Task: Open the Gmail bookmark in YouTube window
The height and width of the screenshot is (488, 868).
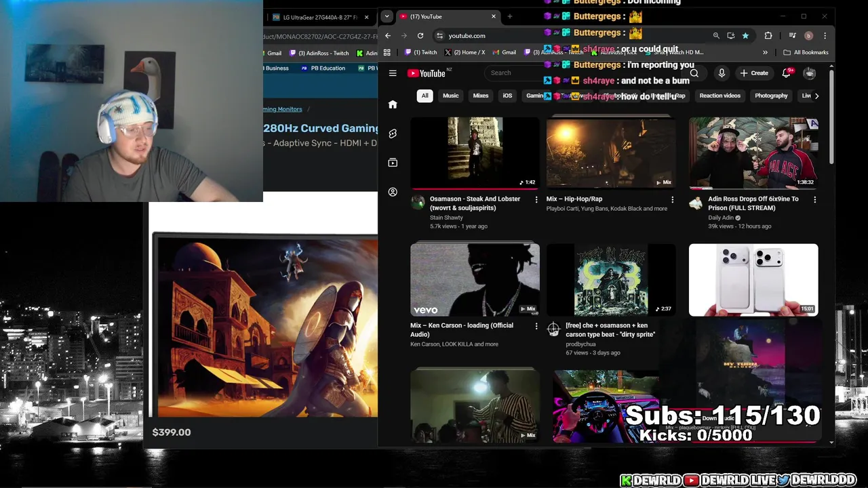Action: [x=504, y=52]
